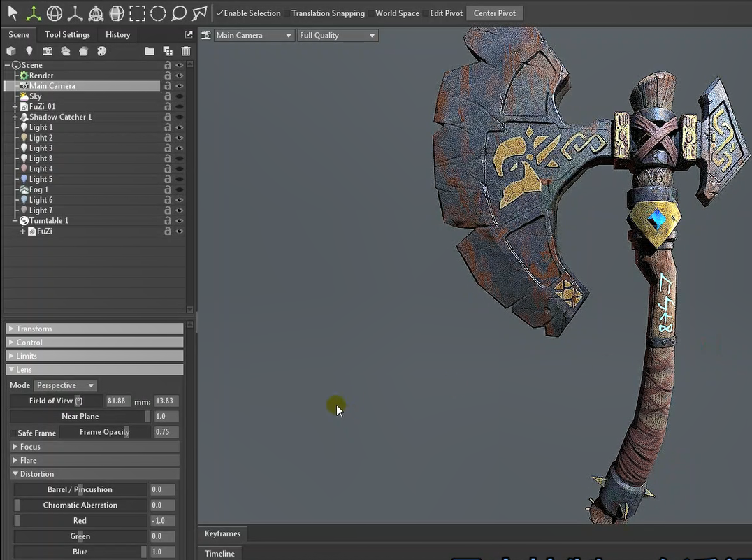752x560 pixels.
Task: Hide Light 1 using its eye icon
Action: pos(180,128)
